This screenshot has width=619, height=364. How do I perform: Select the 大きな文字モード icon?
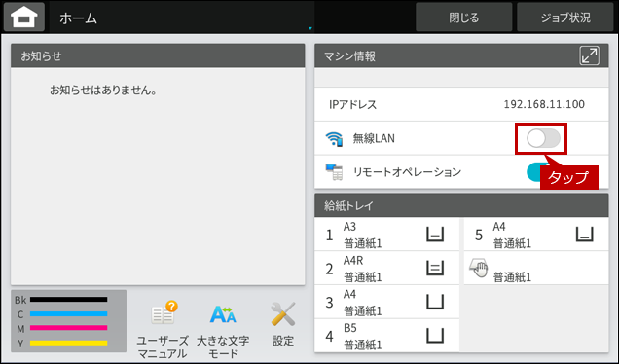pyautogui.click(x=223, y=314)
